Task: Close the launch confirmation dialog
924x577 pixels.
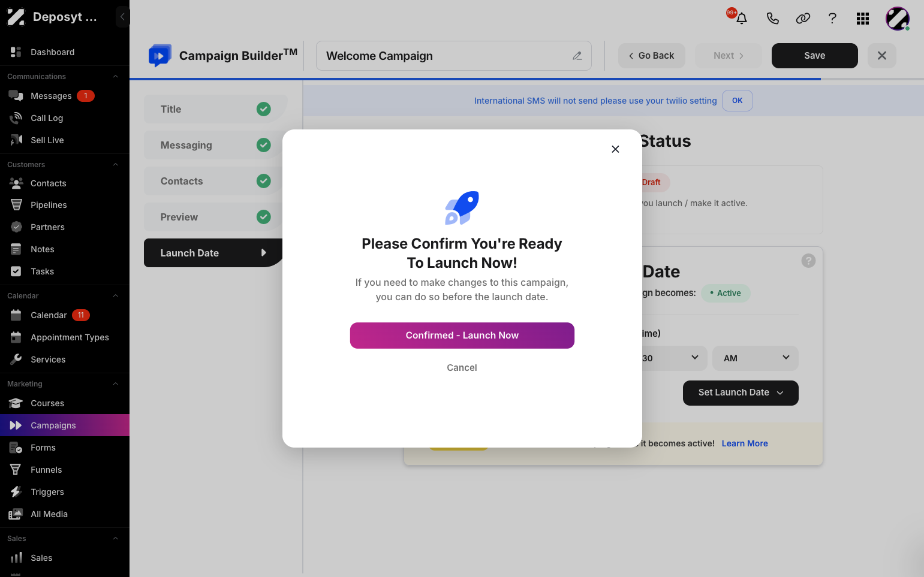Action: 615,149
